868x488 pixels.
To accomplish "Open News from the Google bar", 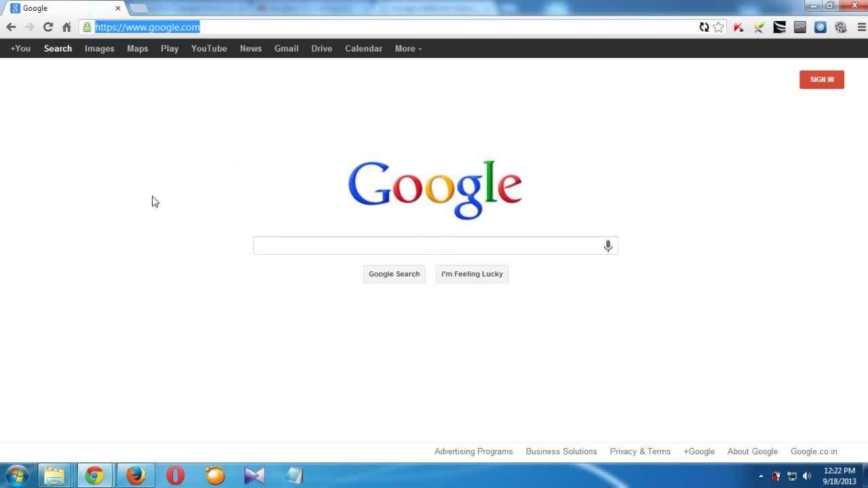I will [x=250, y=49].
